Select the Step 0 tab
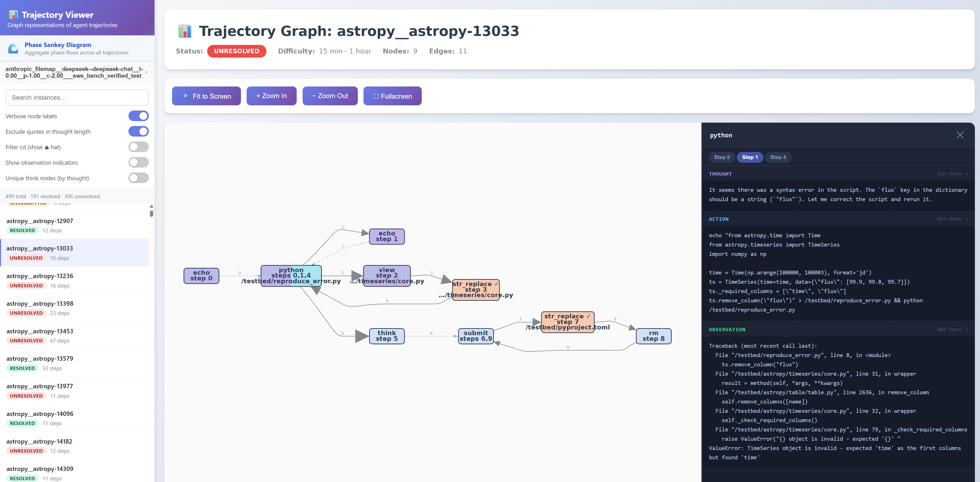Image resolution: width=980 pixels, height=482 pixels. [722, 157]
